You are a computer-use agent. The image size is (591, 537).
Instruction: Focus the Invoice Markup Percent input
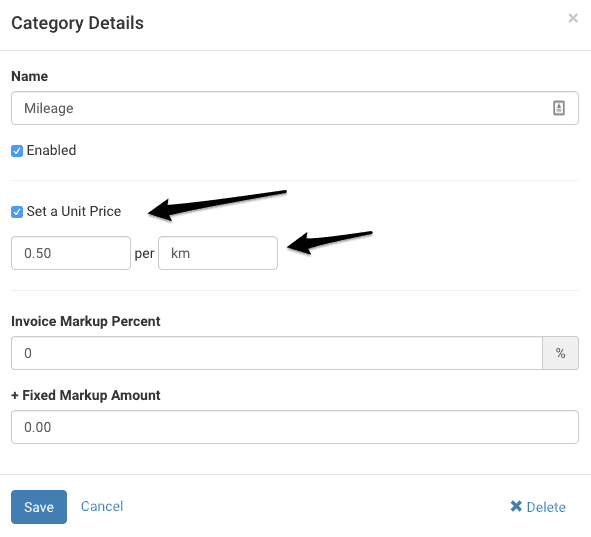(x=277, y=353)
